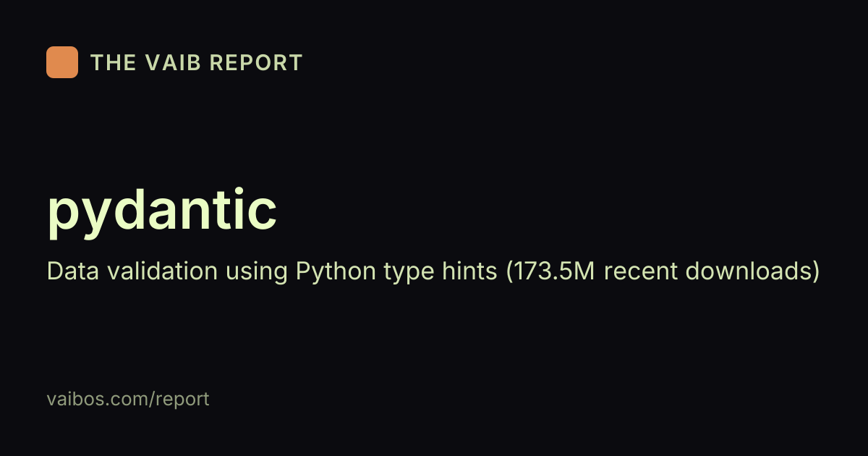Select the "THE VAIB REPORT" header text

pyautogui.click(x=196, y=63)
